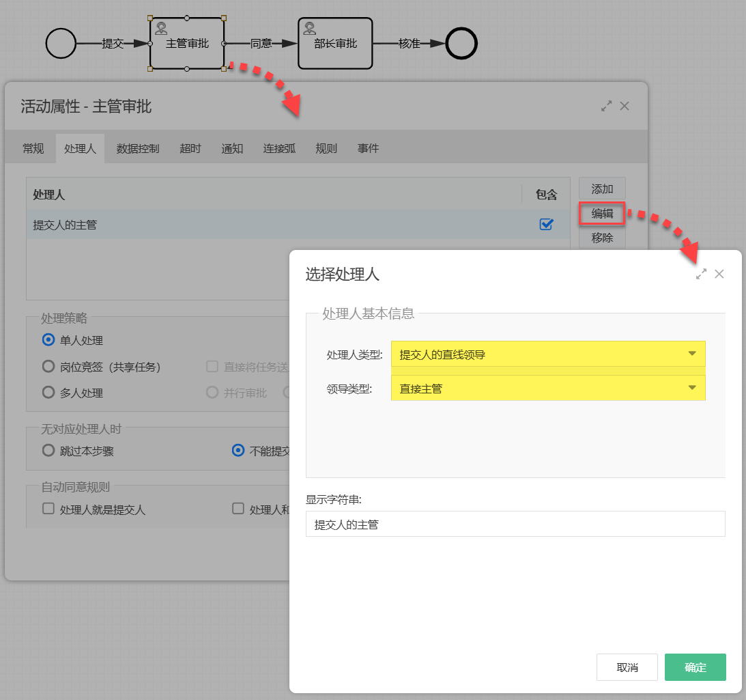Click the user icon on the 部长审批 node

click(311, 27)
